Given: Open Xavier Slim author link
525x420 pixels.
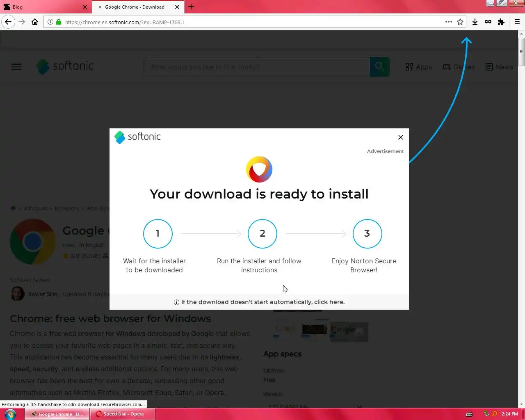Looking at the screenshot, I should [43, 294].
